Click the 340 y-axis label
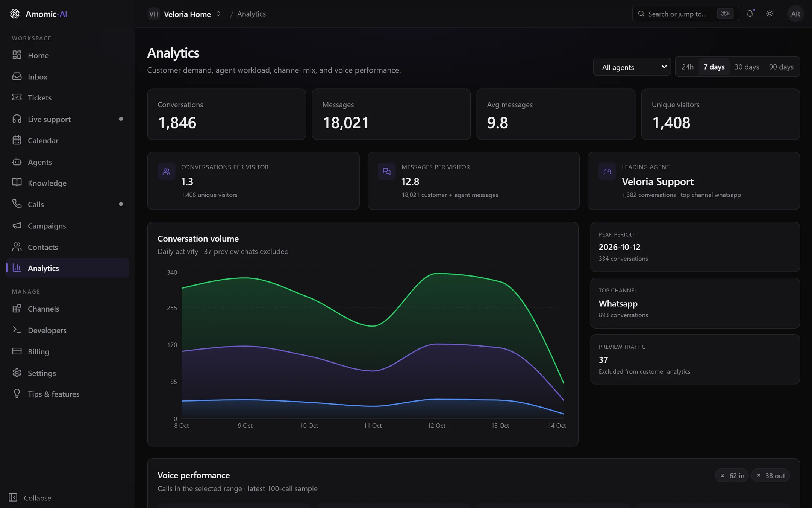 pyautogui.click(x=172, y=272)
